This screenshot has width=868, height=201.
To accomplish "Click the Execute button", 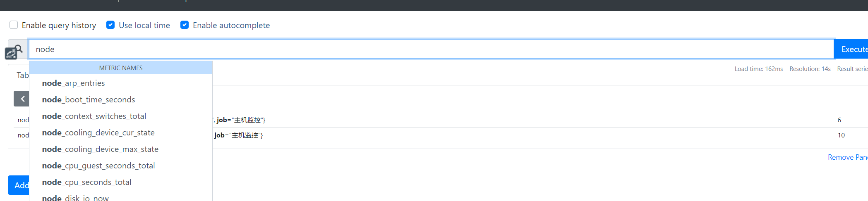I will (851, 49).
